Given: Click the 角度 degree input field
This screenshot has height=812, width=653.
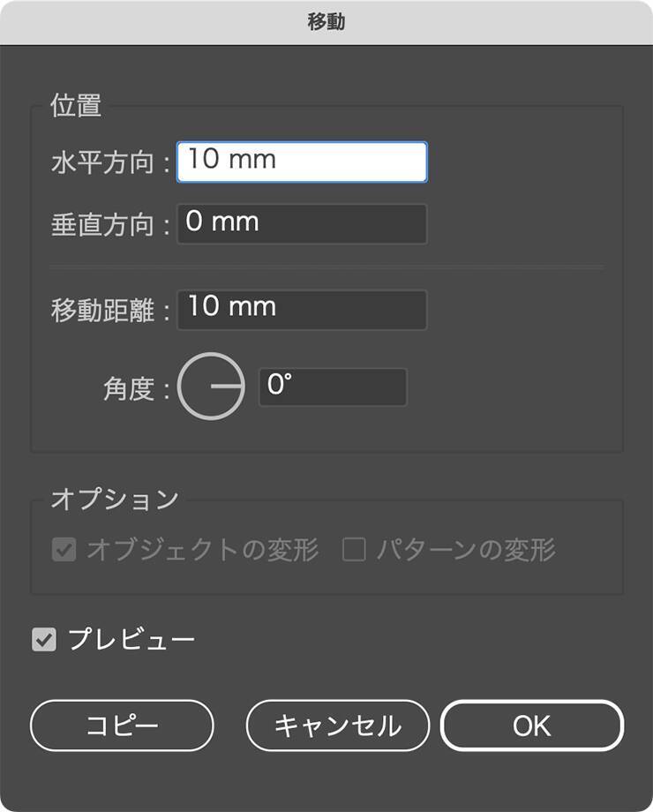Looking at the screenshot, I should tap(333, 387).
